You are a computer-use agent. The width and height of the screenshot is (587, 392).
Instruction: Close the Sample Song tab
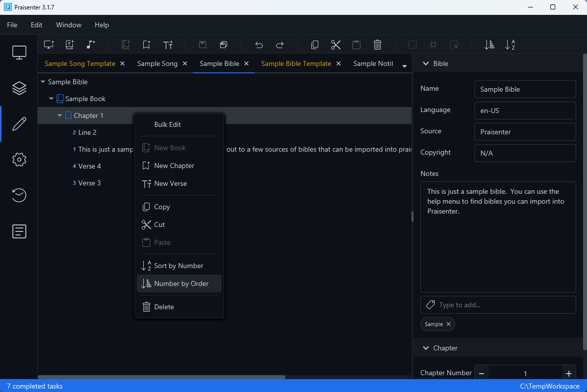click(x=185, y=63)
